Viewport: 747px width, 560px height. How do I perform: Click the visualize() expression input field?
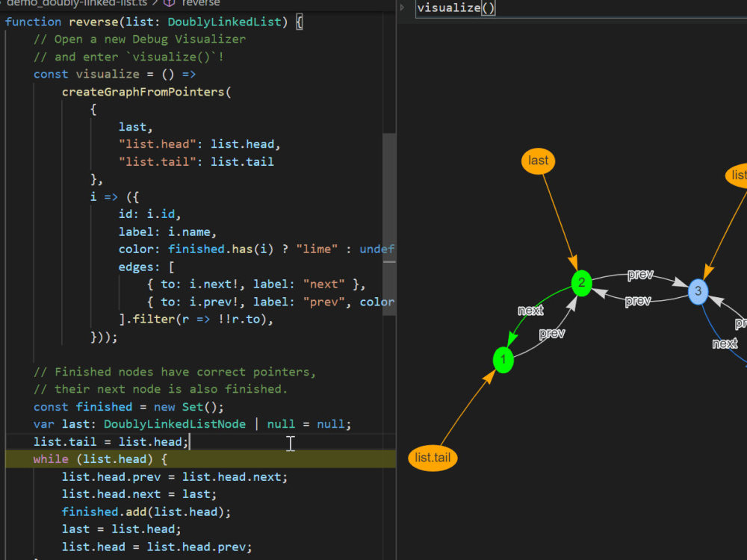coord(580,8)
